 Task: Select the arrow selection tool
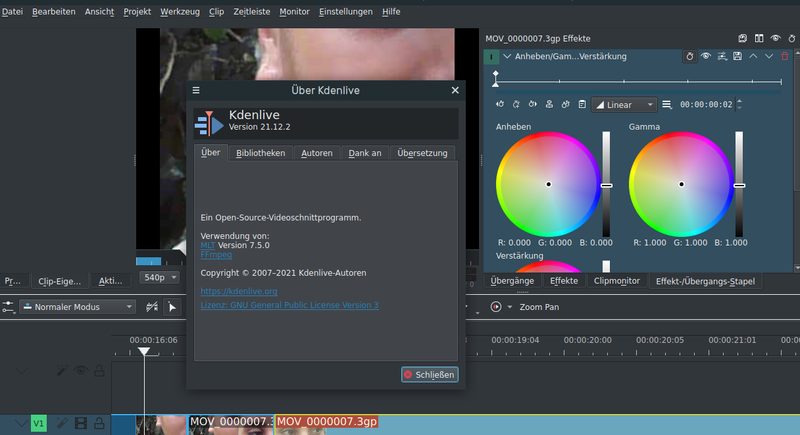172,307
